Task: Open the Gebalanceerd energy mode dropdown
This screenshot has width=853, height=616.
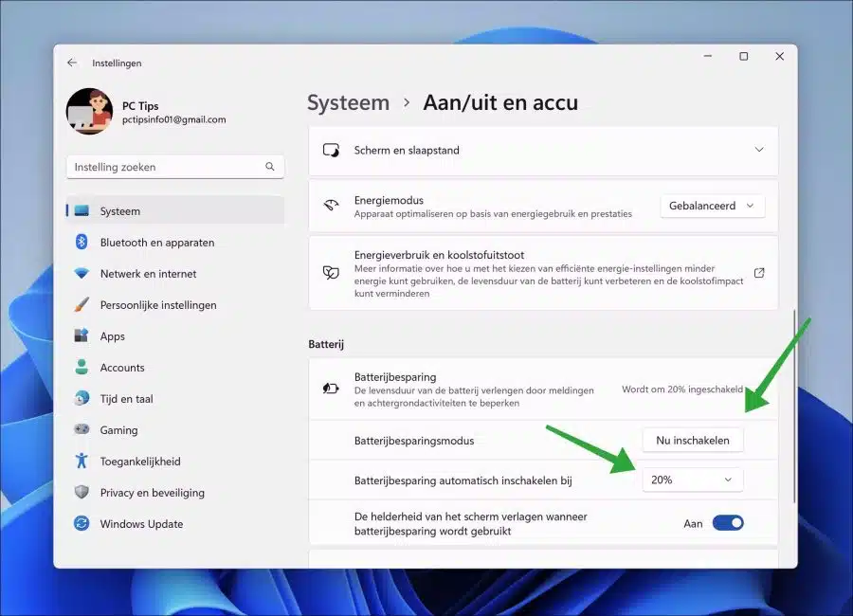Action: coord(712,207)
